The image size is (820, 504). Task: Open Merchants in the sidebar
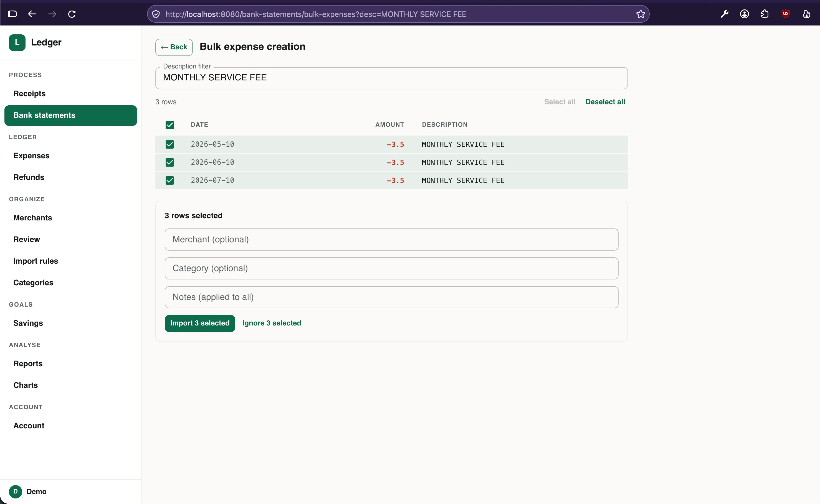pos(71,218)
